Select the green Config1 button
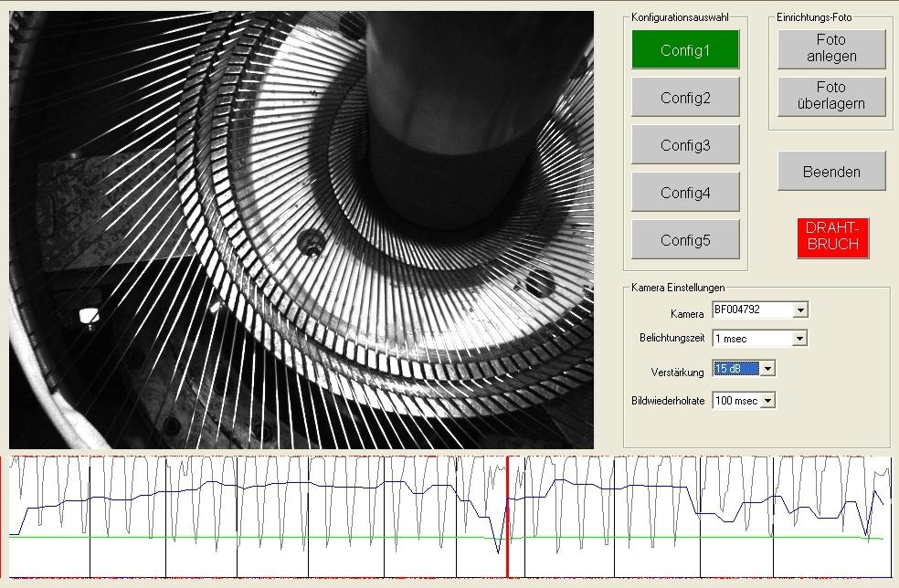The height and width of the screenshot is (588, 899). (684, 50)
